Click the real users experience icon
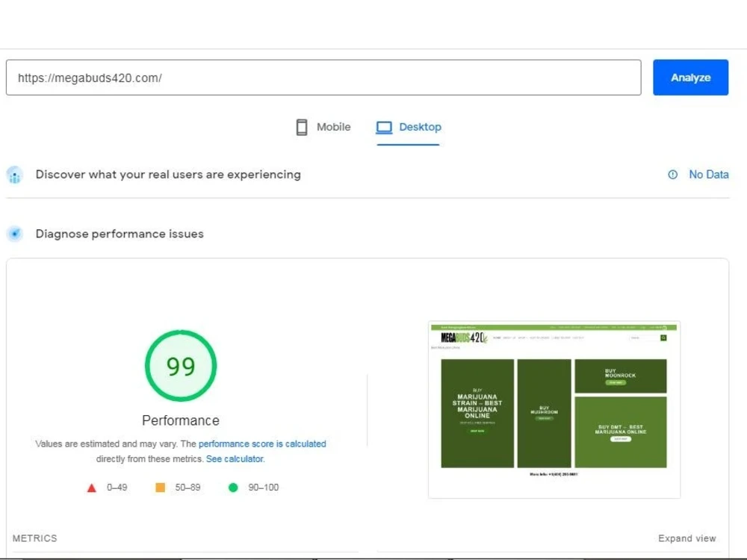Screen dimensions: 747x560 click(x=15, y=175)
